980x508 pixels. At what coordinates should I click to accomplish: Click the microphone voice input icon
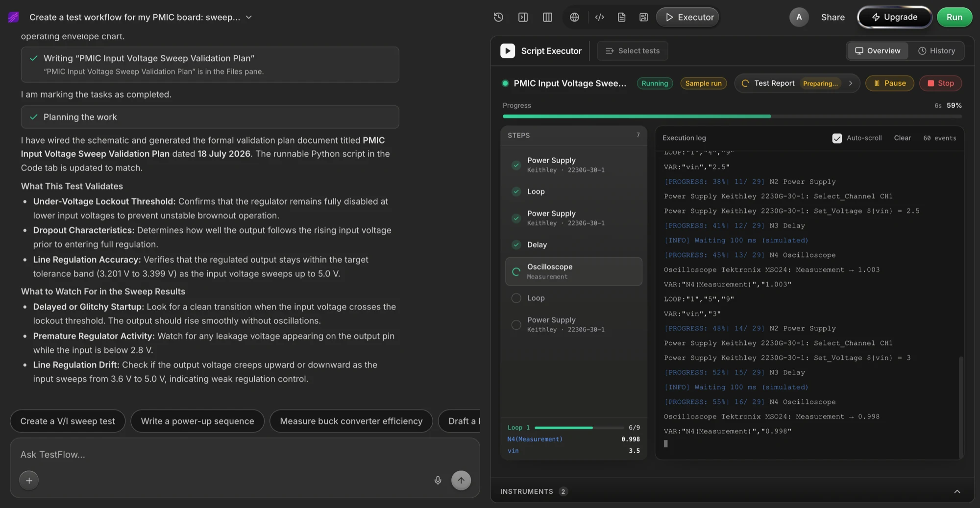(438, 481)
